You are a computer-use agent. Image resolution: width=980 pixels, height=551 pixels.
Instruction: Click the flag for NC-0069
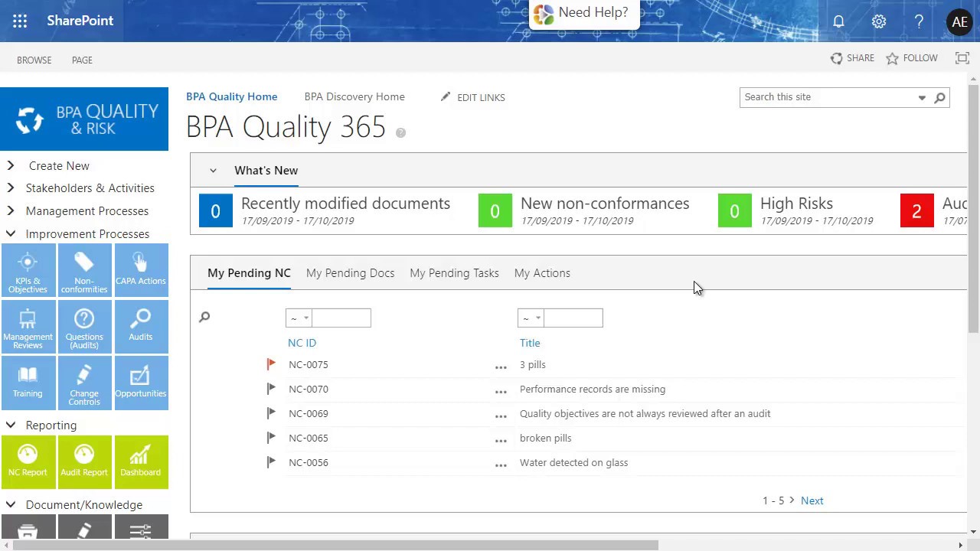click(271, 413)
